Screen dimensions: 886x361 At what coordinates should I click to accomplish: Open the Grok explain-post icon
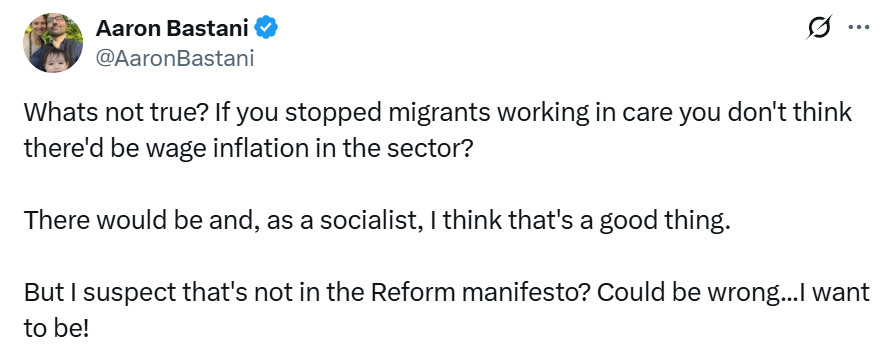[819, 28]
